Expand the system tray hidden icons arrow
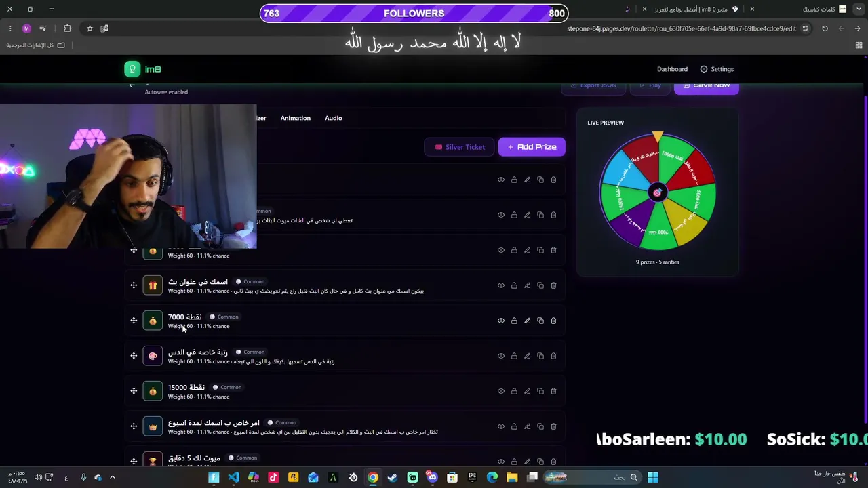 point(113,478)
